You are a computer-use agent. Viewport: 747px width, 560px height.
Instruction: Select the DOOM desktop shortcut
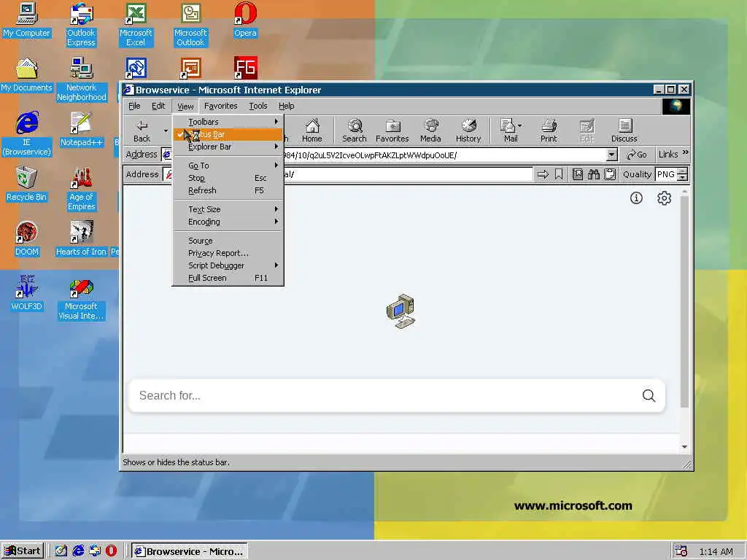27,239
